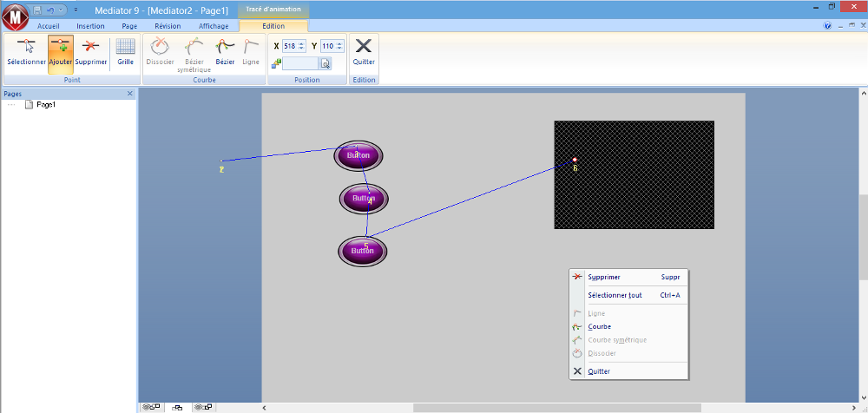Click the Undo arrow icon

(49, 10)
